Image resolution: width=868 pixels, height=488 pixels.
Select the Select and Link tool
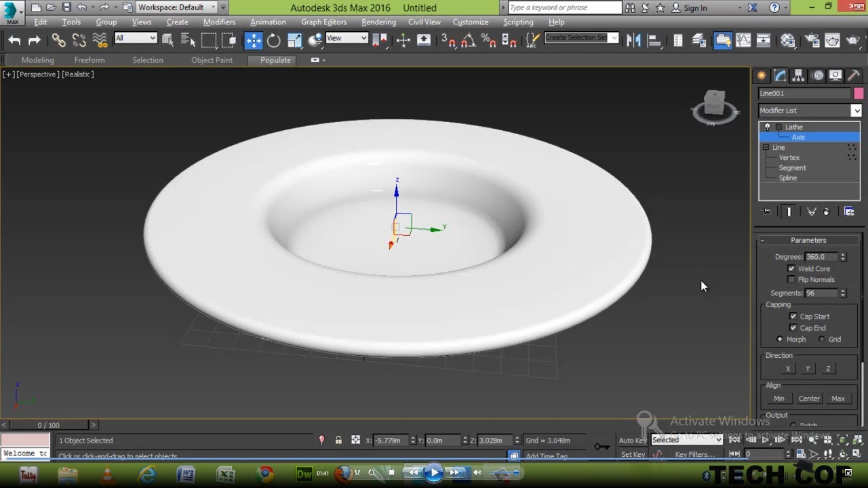coord(59,41)
